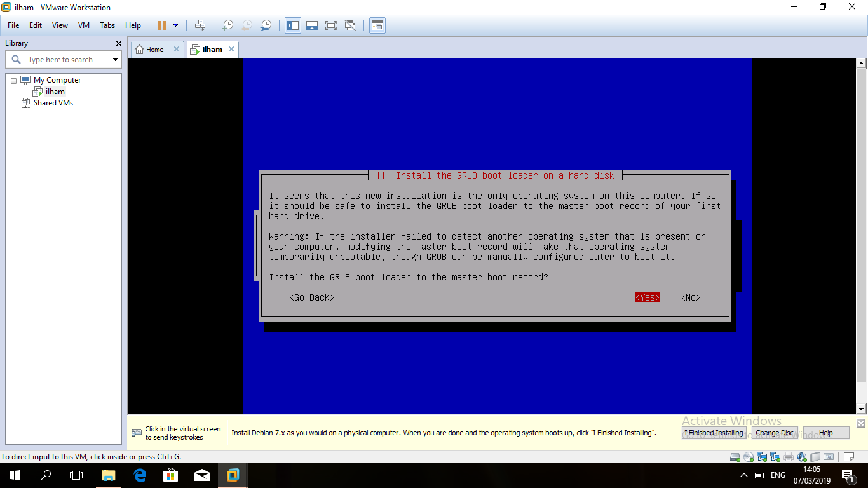Click the library search magnifier icon
The width and height of the screenshot is (868, 488).
click(x=17, y=60)
